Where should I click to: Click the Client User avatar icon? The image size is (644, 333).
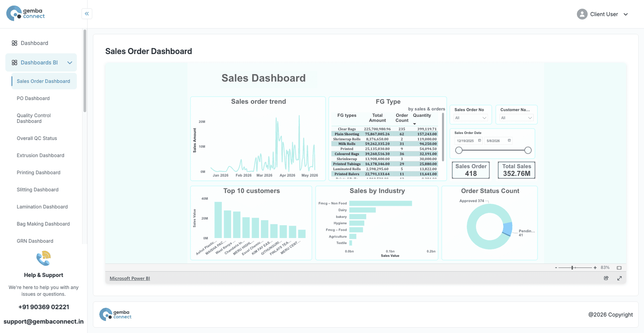click(582, 14)
